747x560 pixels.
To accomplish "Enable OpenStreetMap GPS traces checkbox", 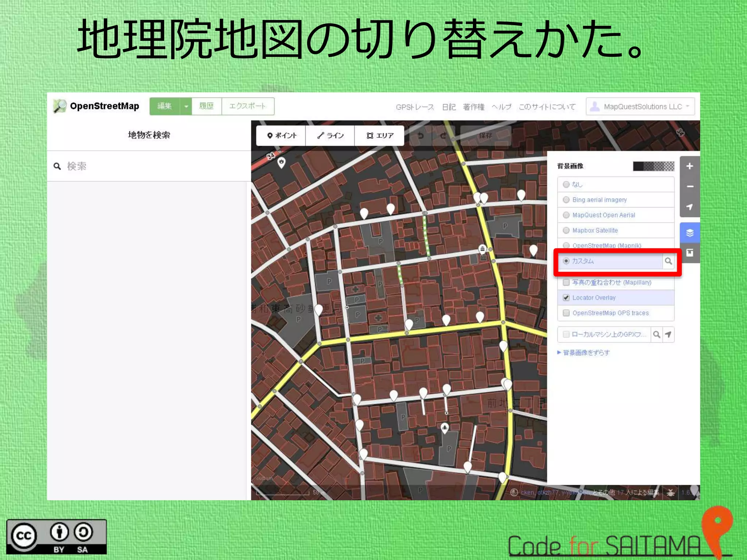I will pyautogui.click(x=566, y=313).
